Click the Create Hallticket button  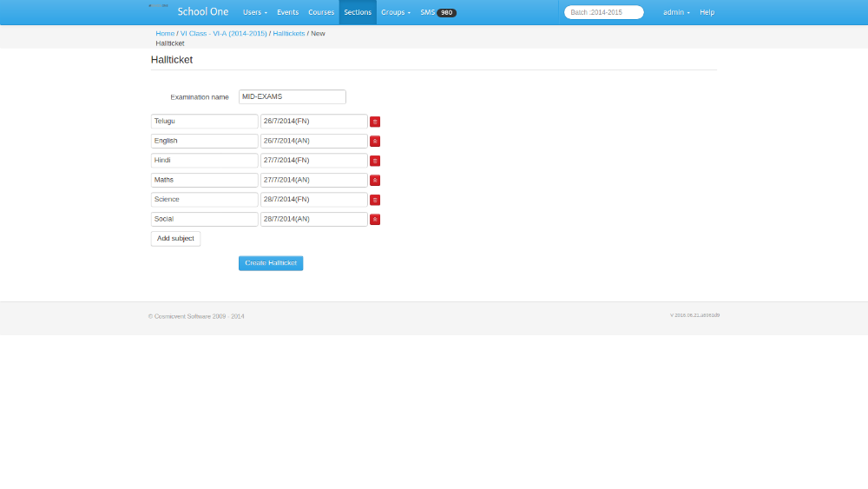point(271,263)
